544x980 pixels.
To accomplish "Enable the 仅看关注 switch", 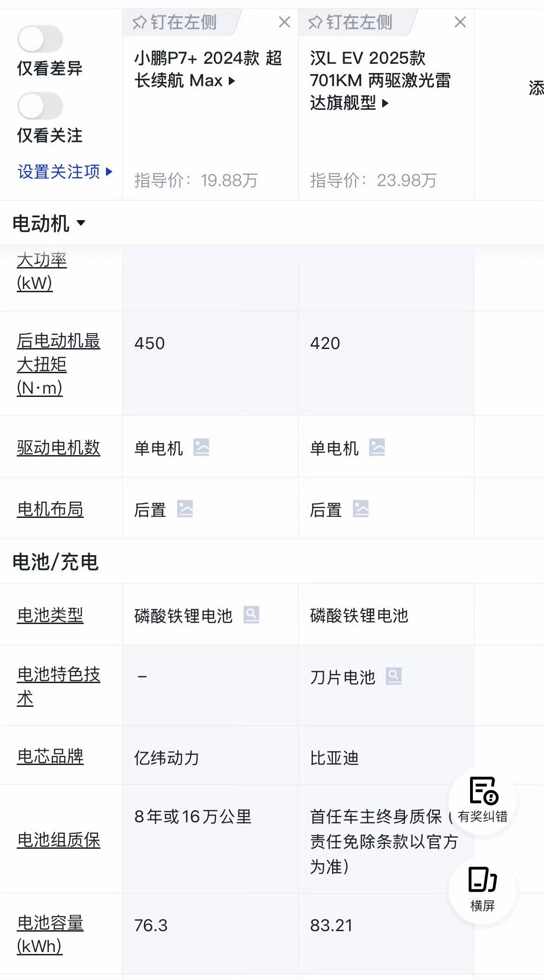I will [40, 106].
